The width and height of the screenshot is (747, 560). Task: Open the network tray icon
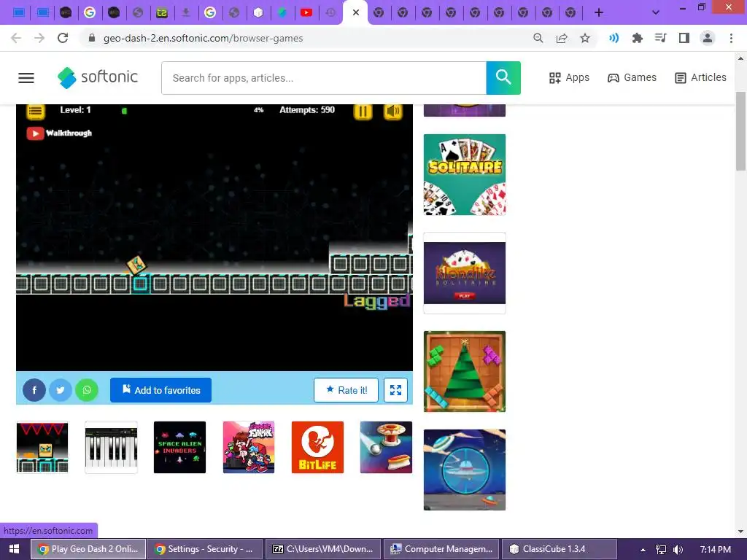661,550
